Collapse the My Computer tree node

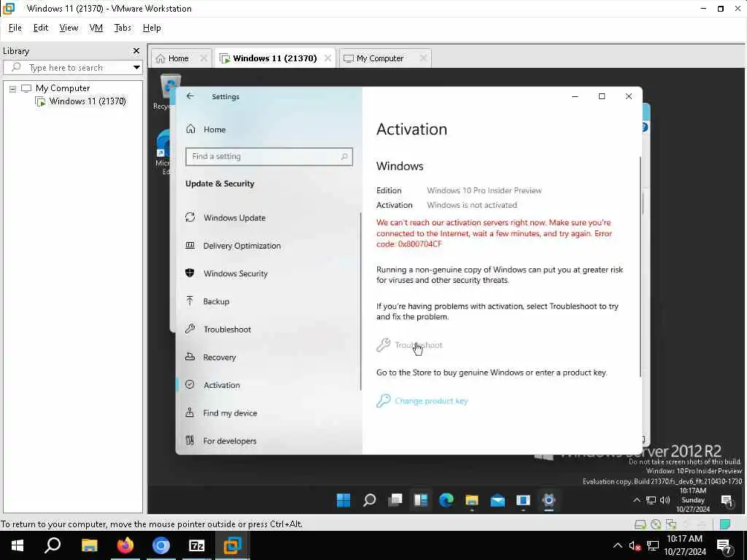13,88
